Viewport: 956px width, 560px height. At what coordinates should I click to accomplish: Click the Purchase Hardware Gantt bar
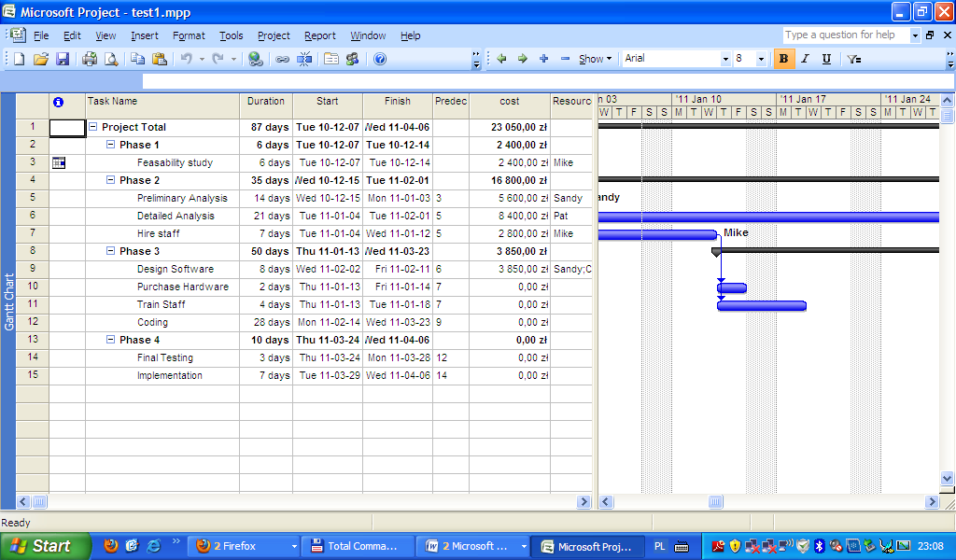732,287
